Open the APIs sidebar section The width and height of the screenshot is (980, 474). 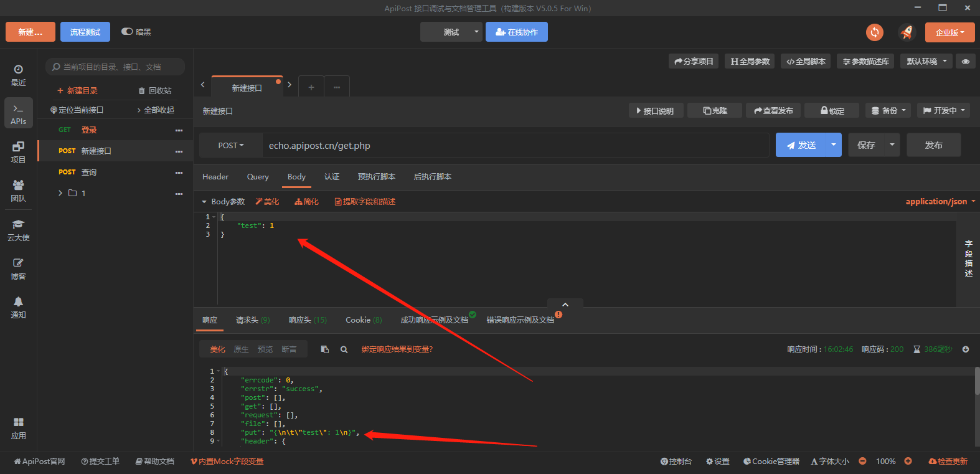(x=18, y=114)
